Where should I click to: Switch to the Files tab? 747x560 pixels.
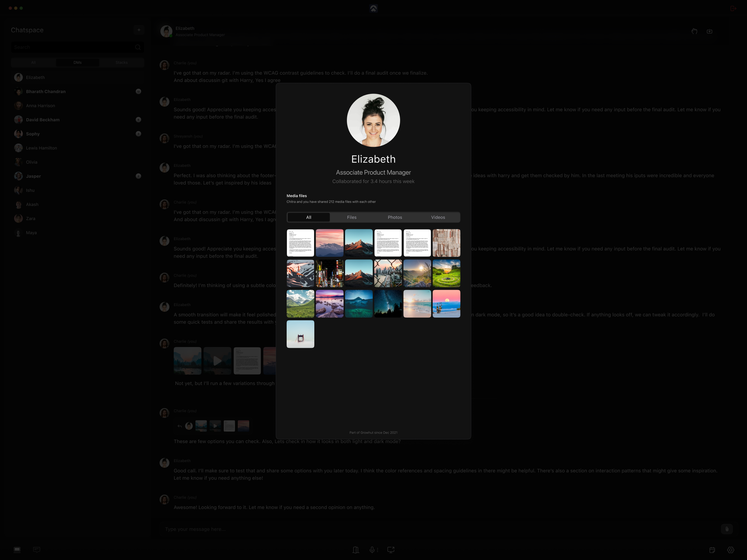352,217
